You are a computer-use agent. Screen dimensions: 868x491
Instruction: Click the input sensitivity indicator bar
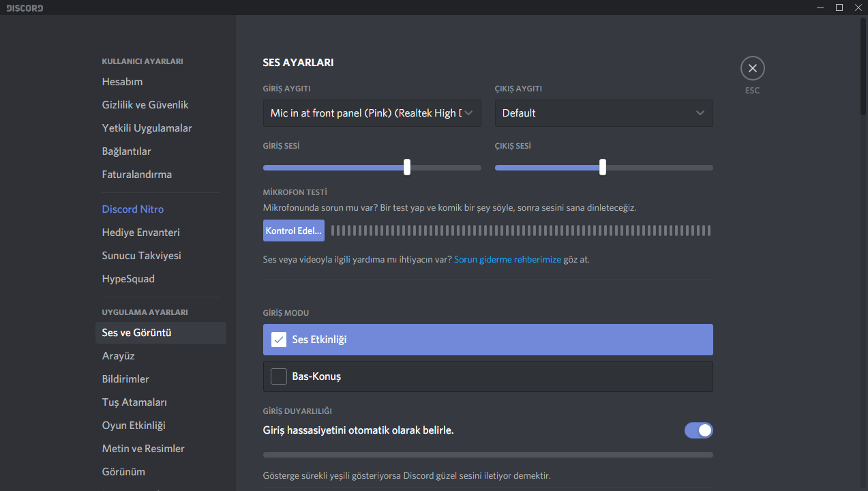(488, 455)
